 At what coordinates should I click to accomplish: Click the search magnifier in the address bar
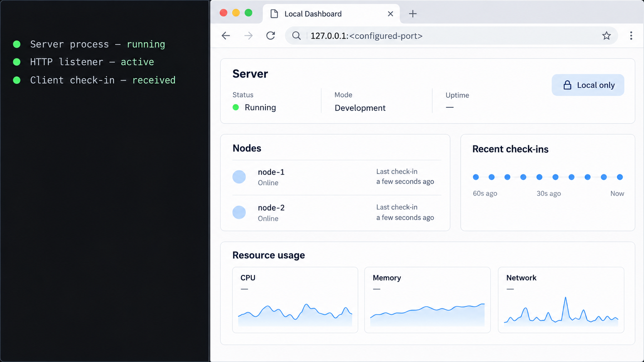[x=296, y=36]
